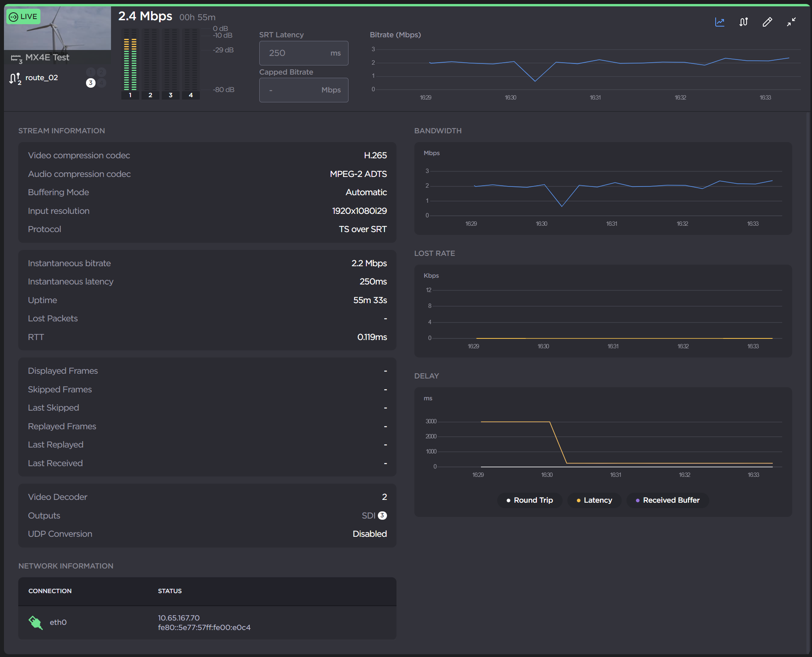Select output channel 1 in the selector
Image resolution: width=812 pixels, height=657 pixels.
(x=90, y=72)
